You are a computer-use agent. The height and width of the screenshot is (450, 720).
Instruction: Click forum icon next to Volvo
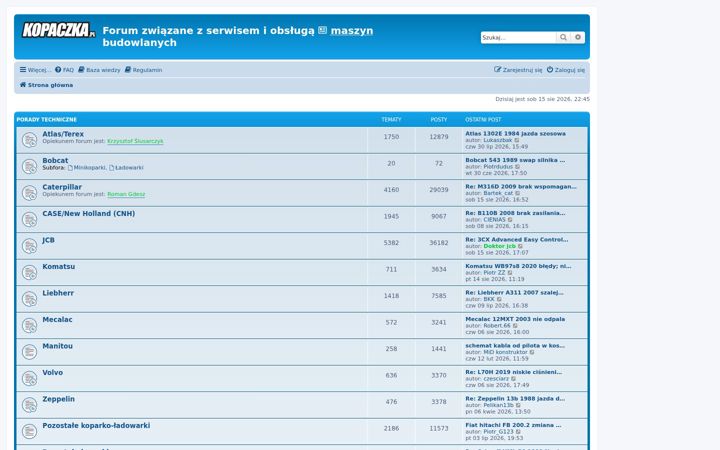click(x=29, y=379)
